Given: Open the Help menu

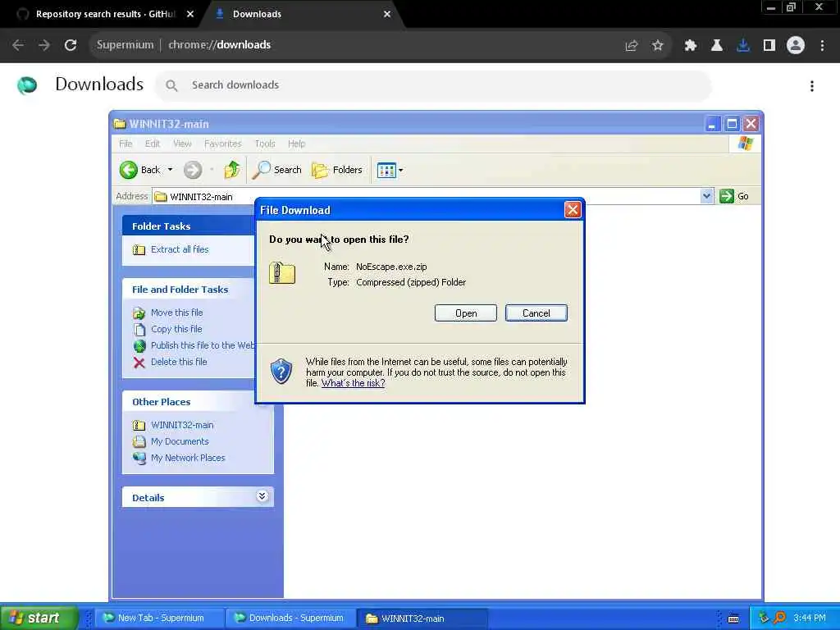Looking at the screenshot, I should tap(296, 144).
